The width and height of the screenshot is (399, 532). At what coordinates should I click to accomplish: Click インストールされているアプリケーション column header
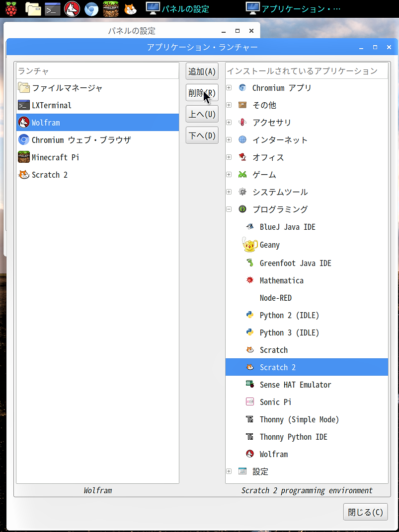click(x=307, y=71)
